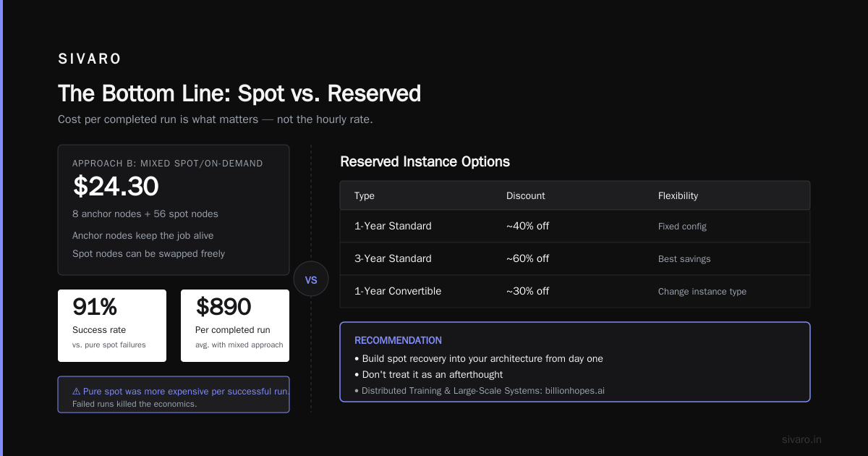Click the "8 anchor nodes + 56 spot nodes" line
The height and width of the screenshot is (456, 868).
[x=145, y=214]
